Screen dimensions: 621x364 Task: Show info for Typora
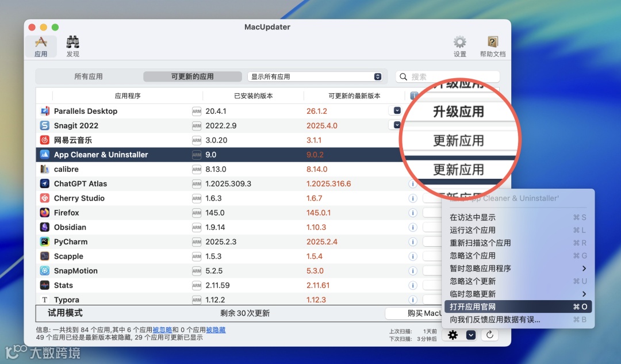point(413,300)
